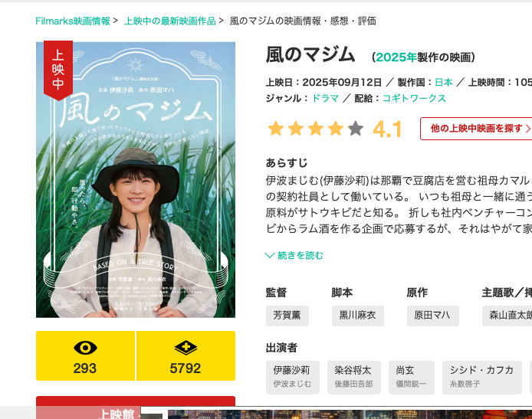This screenshot has width=532, height=419.
Task: Click the chevron next to 続きを読む
Action: (x=270, y=255)
